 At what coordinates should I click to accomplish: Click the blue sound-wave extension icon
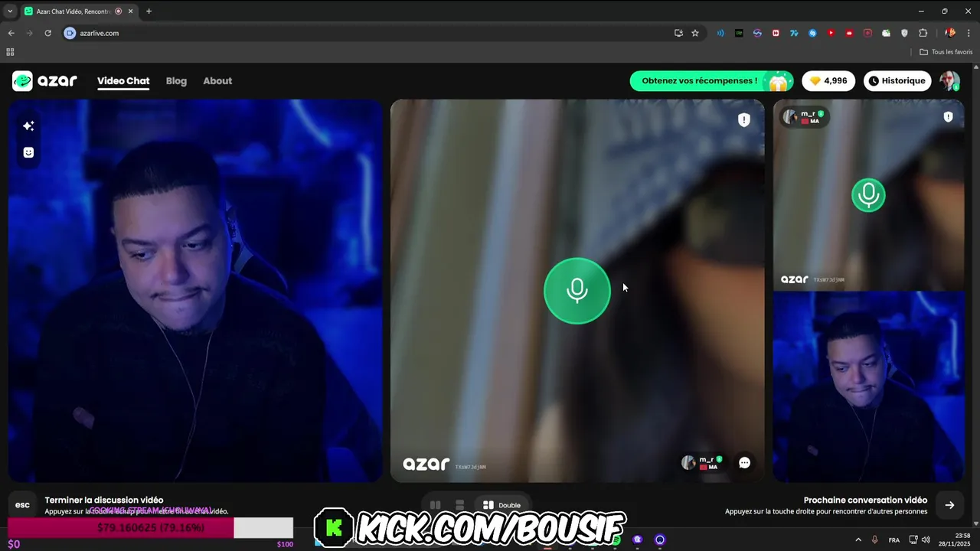pos(720,33)
